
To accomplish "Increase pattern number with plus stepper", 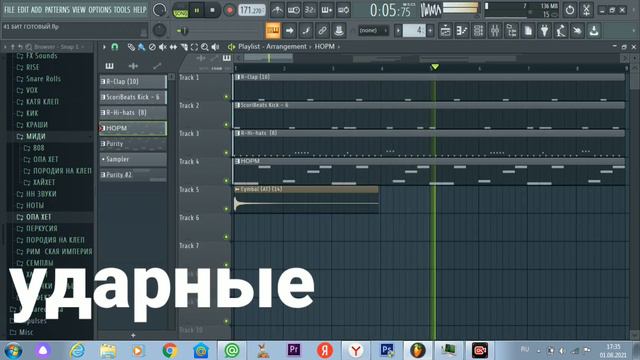I will click(x=430, y=30).
